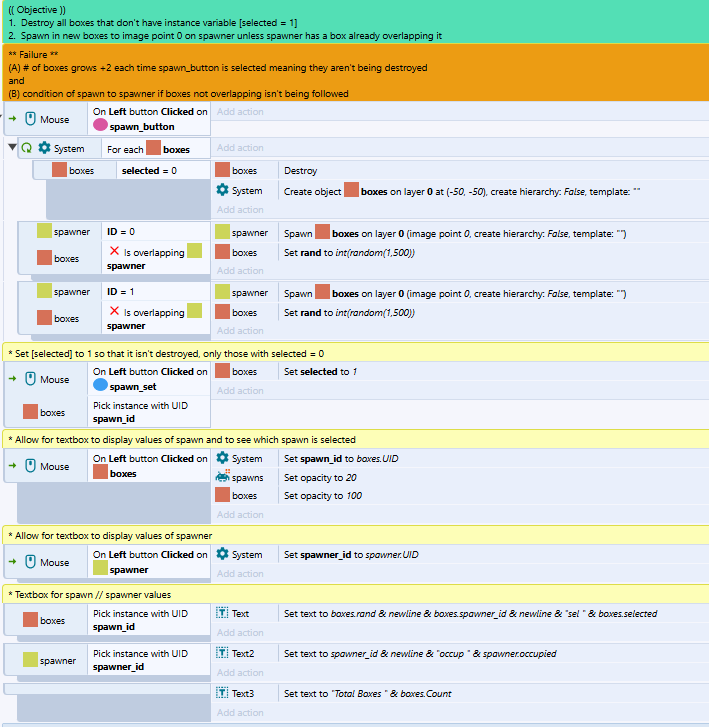
Task: Select comment 'Textbox for spawn // spawner values'
Action: [x=356, y=594]
